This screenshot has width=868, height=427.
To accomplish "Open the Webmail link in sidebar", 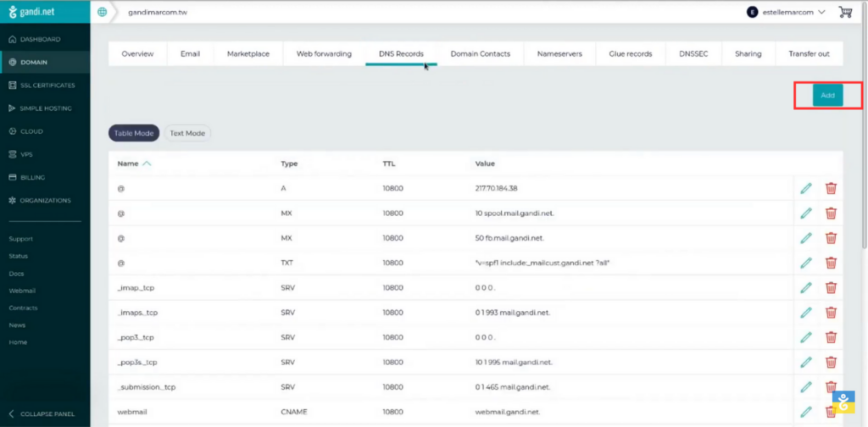I will coord(20,291).
